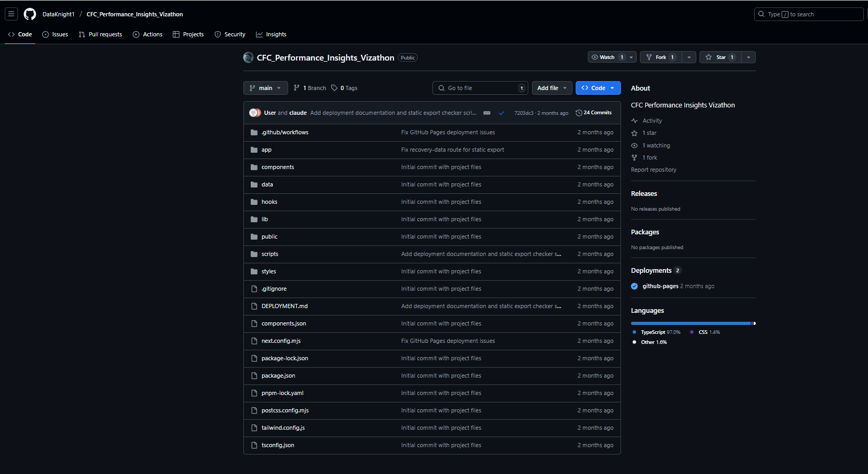Open the DEPLOYMENT.md file
868x474 pixels.
(x=284, y=306)
